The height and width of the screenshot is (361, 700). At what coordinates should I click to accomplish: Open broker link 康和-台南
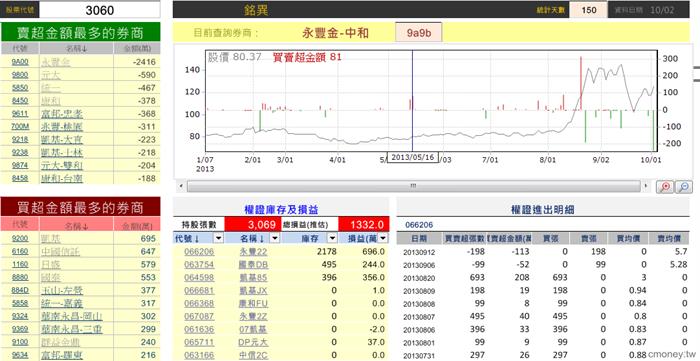click(x=62, y=178)
